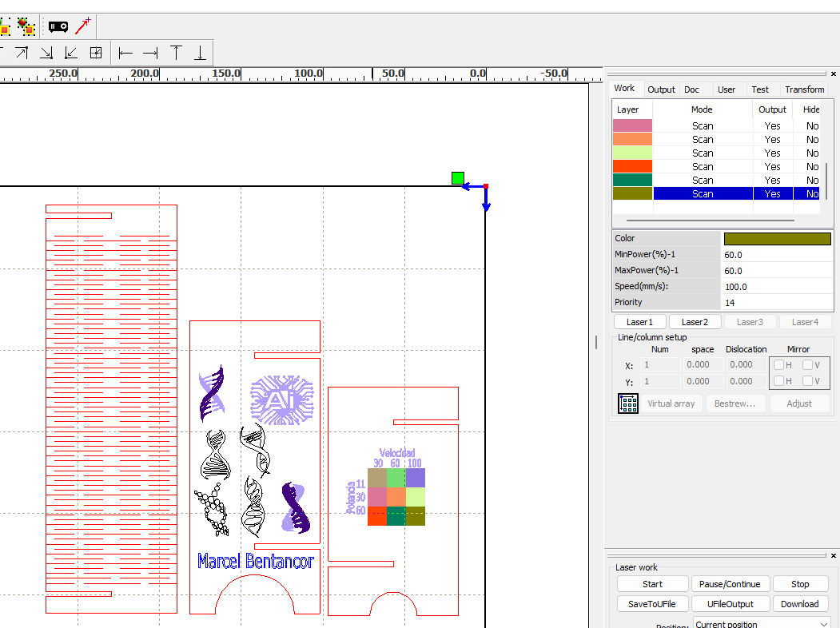Click the red arrow set-origin icon
Screen dimensions: 840x628
(83, 26)
